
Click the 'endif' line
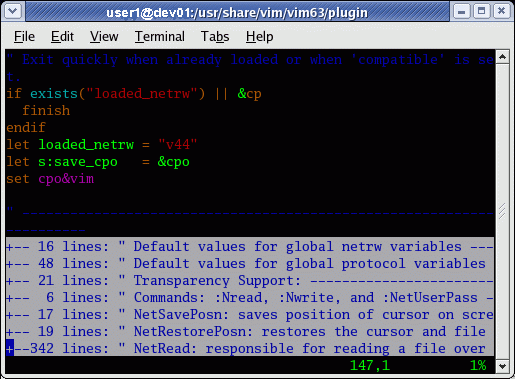(26, 128)
